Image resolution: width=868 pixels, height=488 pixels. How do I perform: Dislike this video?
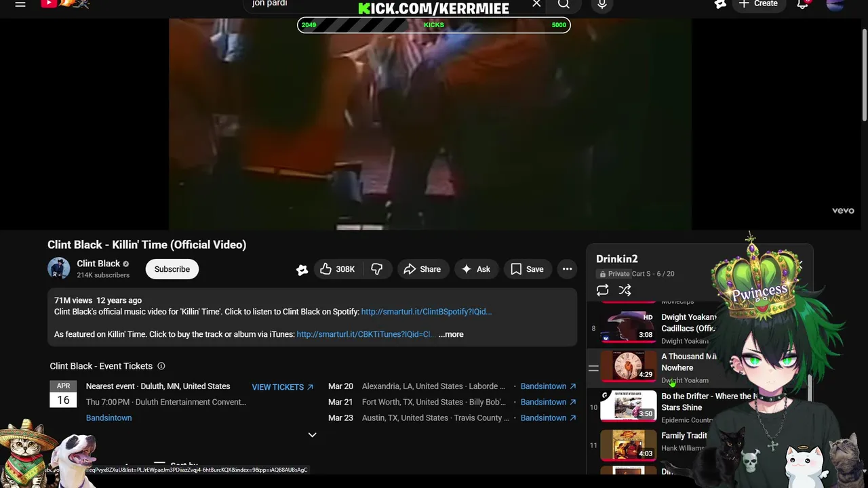coord(377,269)
